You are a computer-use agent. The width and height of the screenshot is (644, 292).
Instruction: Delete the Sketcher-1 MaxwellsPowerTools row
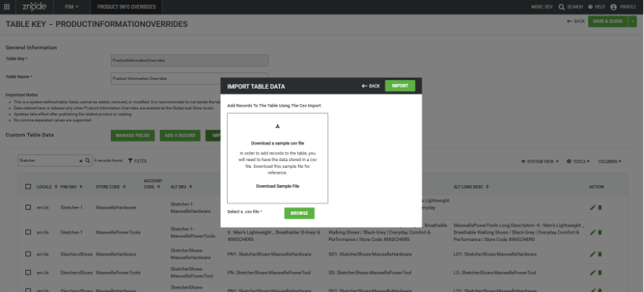tap(600, 232)
